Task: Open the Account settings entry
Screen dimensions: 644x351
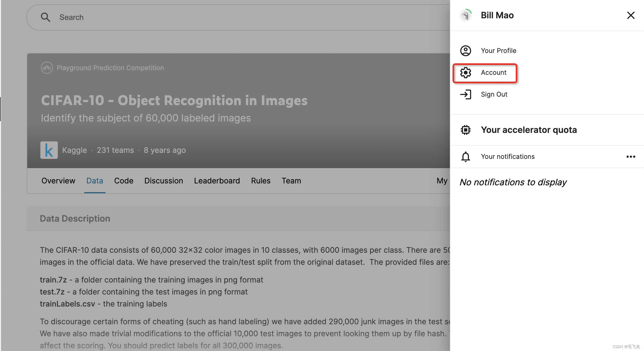Action: pos(485,73)
